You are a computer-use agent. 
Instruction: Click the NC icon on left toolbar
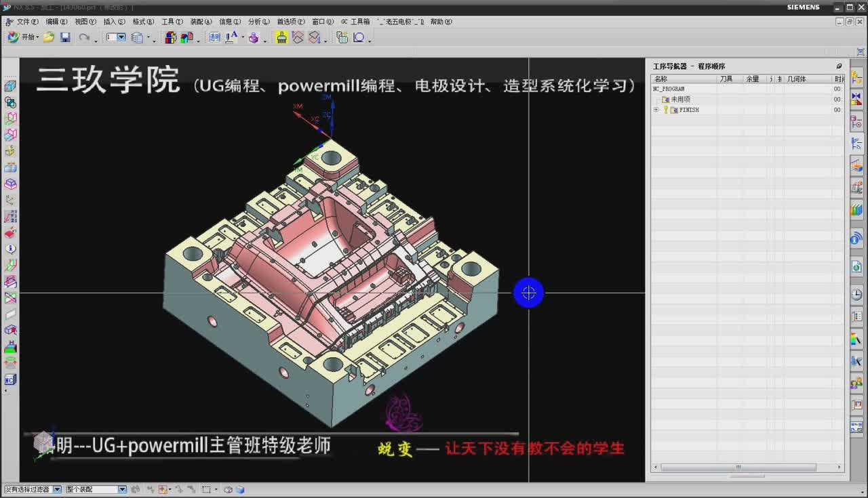[10, 380]
